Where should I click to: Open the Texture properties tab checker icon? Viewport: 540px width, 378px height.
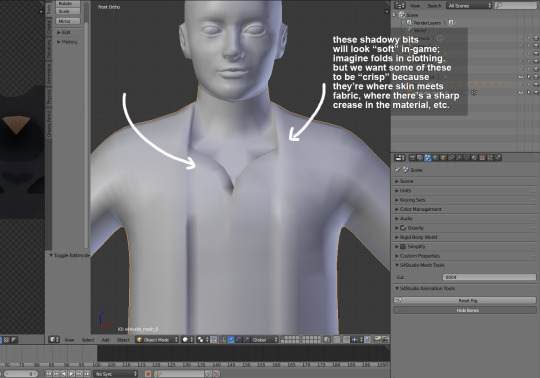[x=482, y=158]
